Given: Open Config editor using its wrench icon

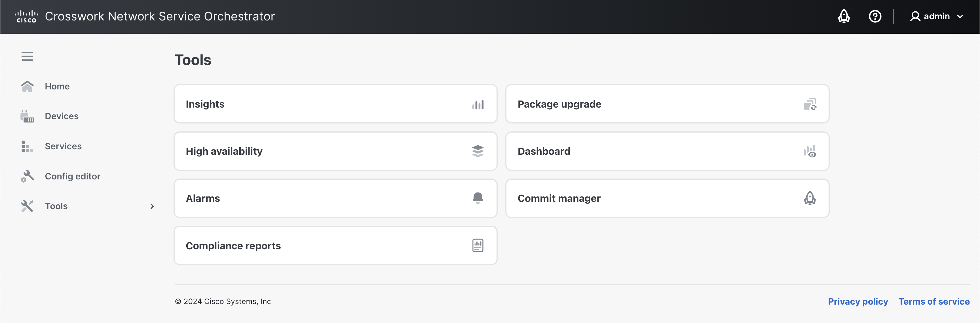Looking at the screenshot, I should (x=27, y=176).
